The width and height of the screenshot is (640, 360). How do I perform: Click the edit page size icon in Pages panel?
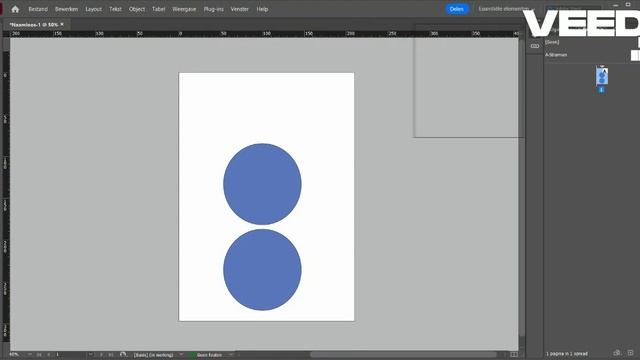point(617,353)
